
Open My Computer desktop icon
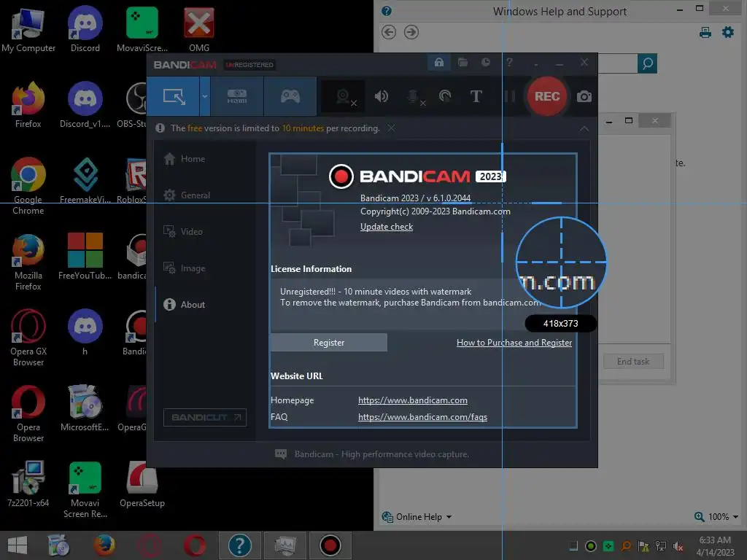[x=28, y=30]
